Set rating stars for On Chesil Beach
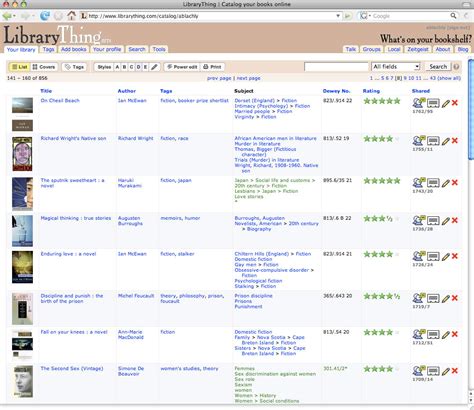The width and height of the screenshot is (474, 410). tap(382, 101)
